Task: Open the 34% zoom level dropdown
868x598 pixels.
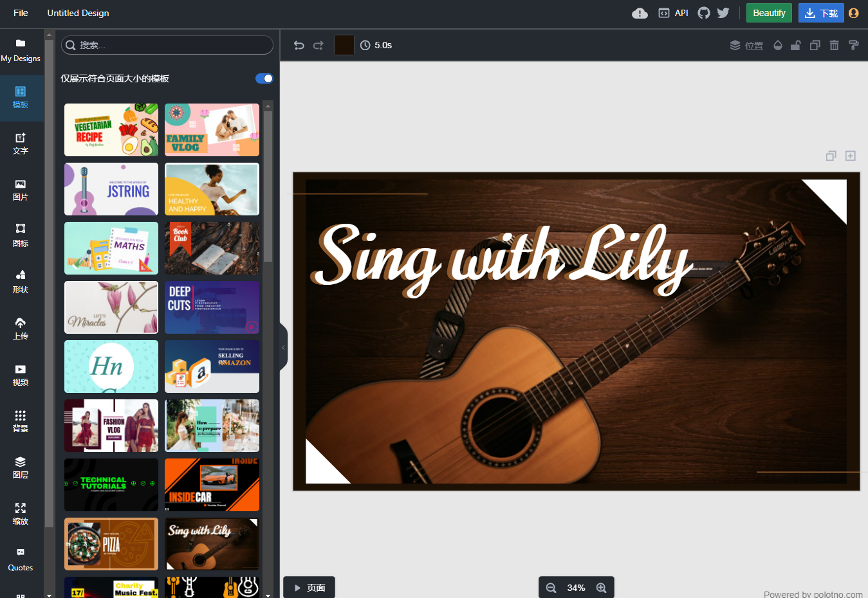Action: tap(576, 588)
